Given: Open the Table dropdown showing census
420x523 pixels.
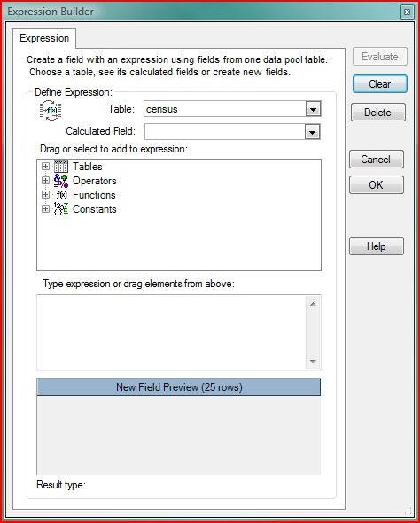Looking at the screenshot, I should click(x=313, y=109).
